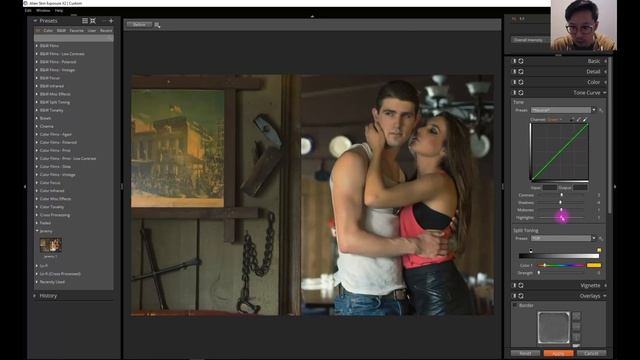Select the jeremy preset thumbnail
The width and height of the screenshot is (640, 360).
click(x=51, y=245)
